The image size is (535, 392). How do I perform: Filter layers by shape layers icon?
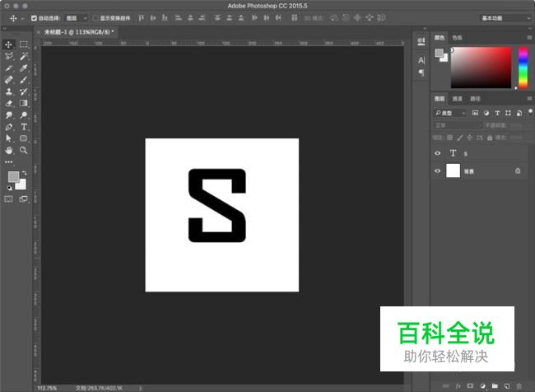(x=508, y=113)
